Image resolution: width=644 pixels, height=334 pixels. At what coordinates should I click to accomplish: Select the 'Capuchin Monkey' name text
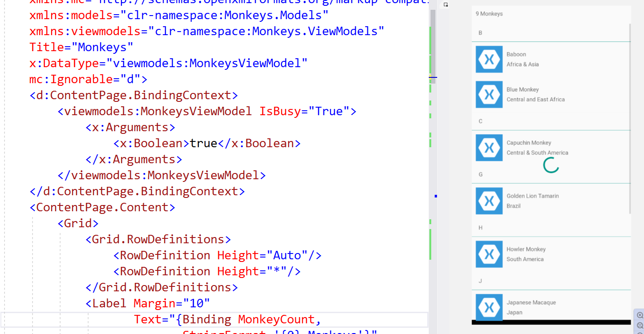[x=529, y=143]
